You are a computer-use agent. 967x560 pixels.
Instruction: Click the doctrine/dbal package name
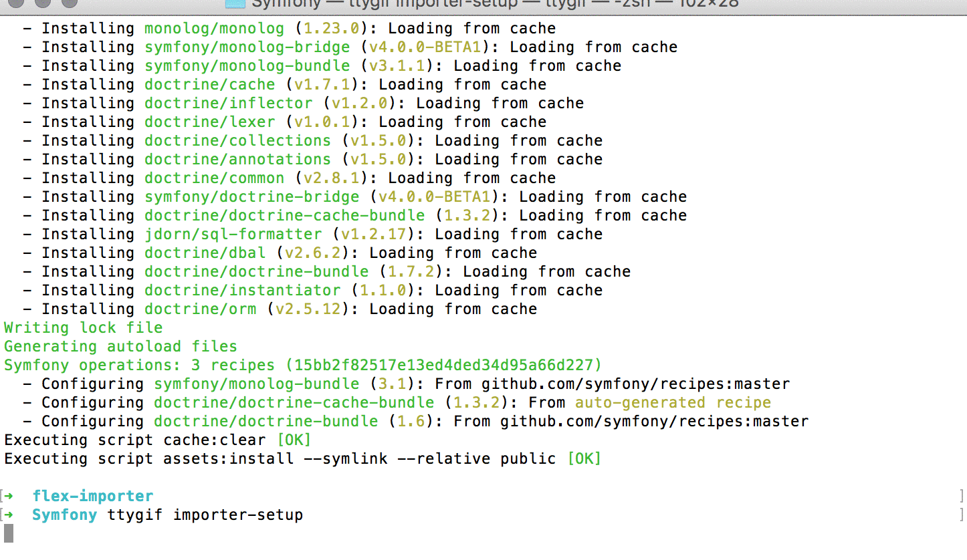tap(205, 253)
